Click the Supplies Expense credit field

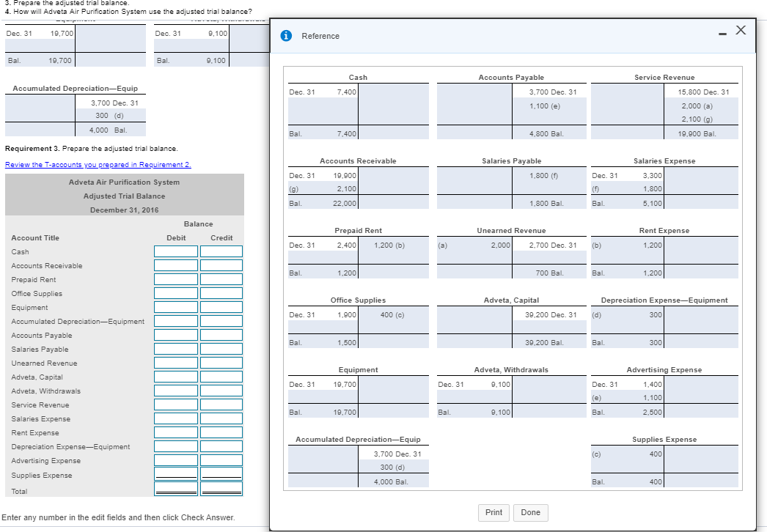tap(221, 474)
